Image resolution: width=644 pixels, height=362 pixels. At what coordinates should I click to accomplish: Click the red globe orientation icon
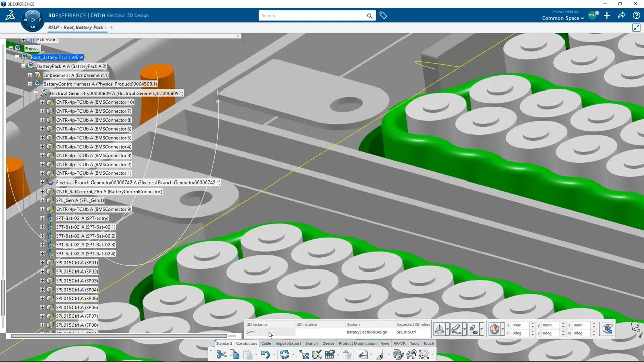pos(495,329)
